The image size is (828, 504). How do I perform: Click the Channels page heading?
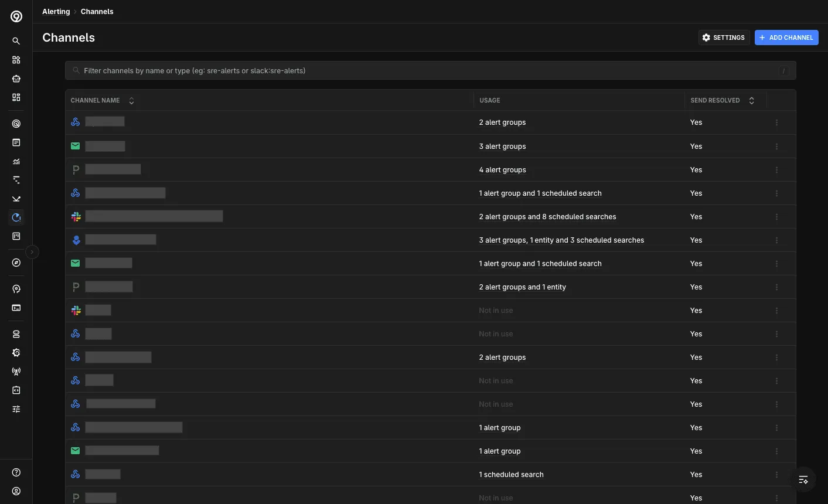tap(69, 38)
